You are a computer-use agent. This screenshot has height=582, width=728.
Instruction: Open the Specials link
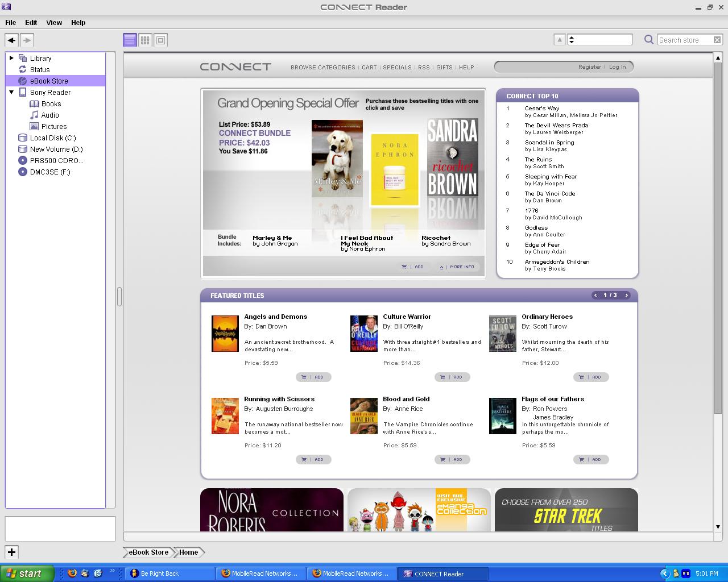coord(397,67)
